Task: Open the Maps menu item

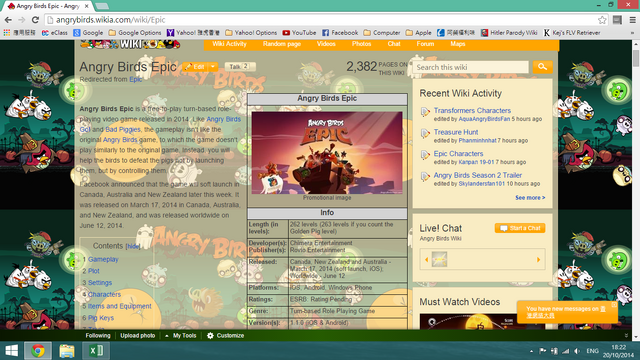Action: pos(458,44)
